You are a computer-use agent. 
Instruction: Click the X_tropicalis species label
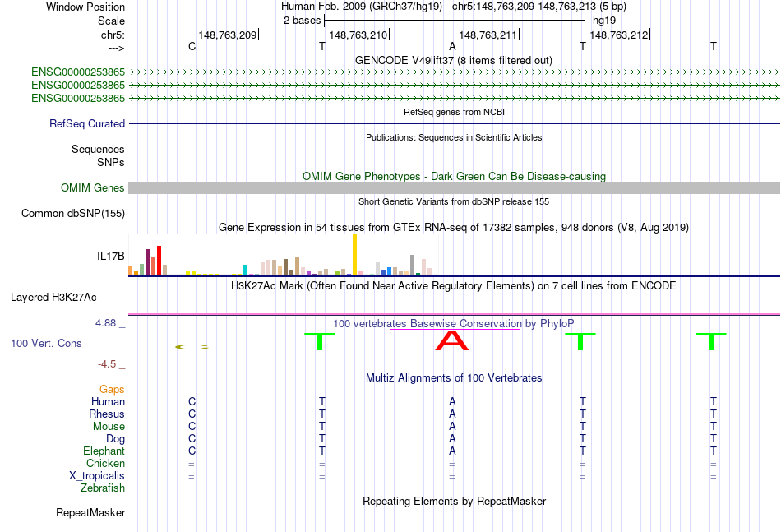coord(97,476)
